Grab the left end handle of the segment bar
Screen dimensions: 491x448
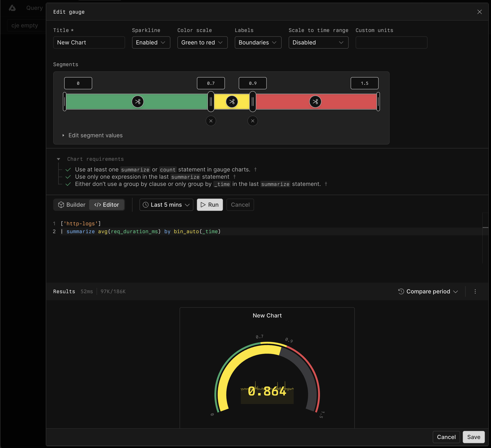[x=65, y=102]
